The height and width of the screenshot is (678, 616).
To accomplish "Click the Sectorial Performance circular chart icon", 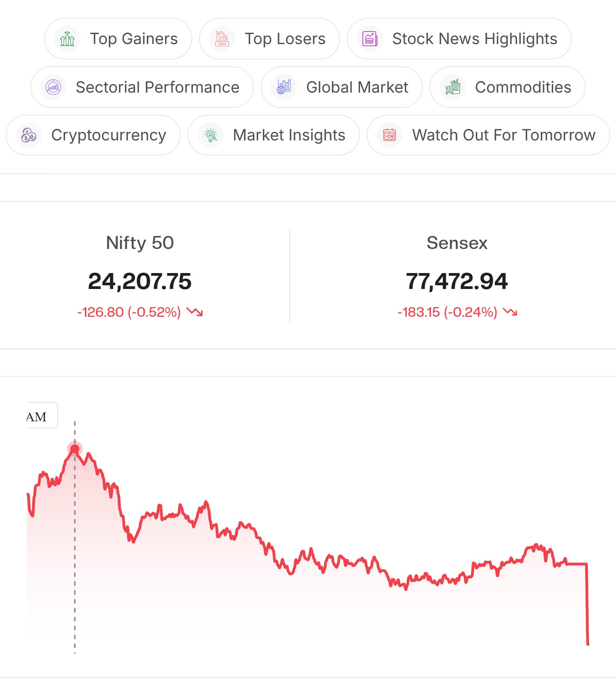I will (53, 87).
